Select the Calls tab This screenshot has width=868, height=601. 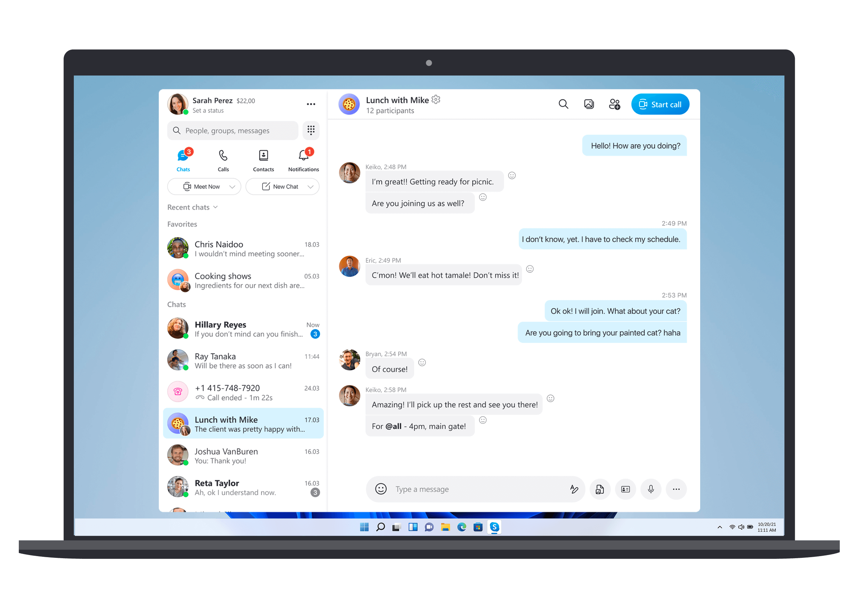[224, 159]
